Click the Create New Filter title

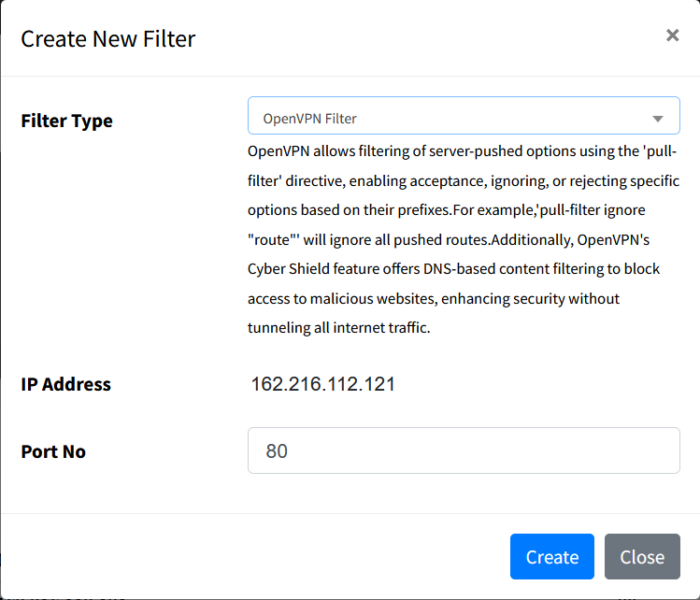coord(108,39)
